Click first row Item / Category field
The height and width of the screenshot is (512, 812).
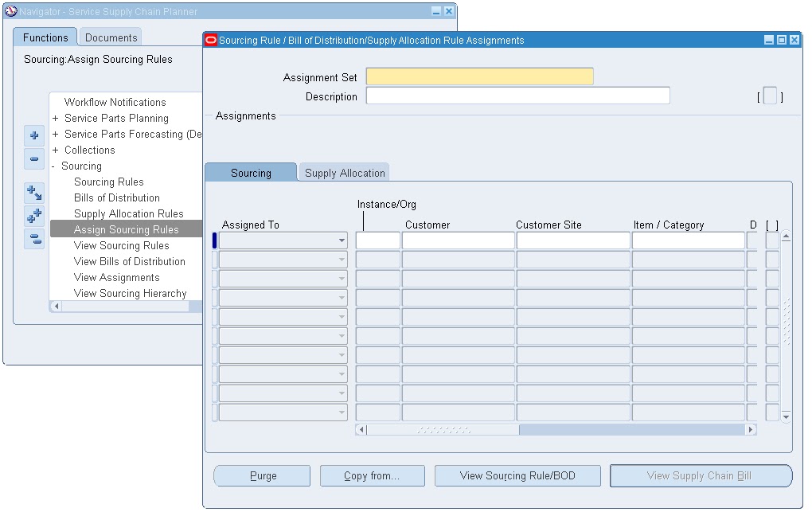689,240
